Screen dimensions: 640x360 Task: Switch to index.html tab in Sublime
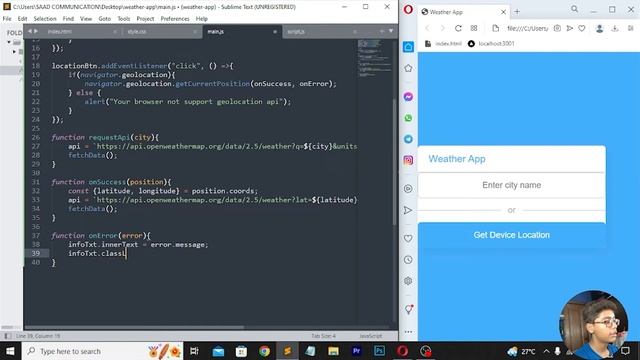tap(82, 31)
